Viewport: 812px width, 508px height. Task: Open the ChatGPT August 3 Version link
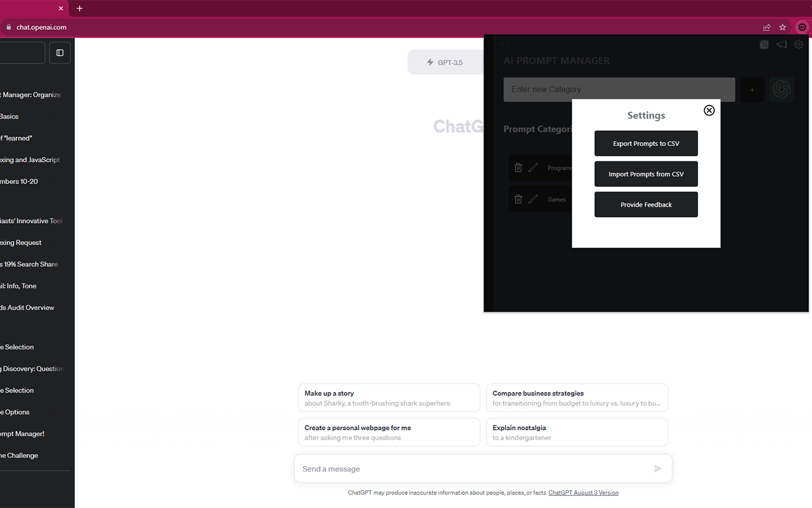[x=583, y=493]
